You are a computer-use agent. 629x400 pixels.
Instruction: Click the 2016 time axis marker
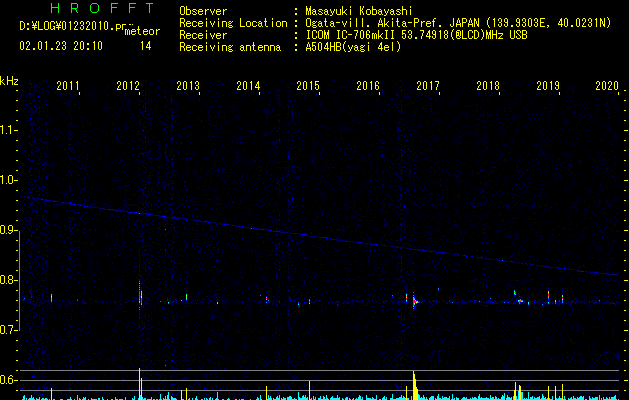[368, 85]
